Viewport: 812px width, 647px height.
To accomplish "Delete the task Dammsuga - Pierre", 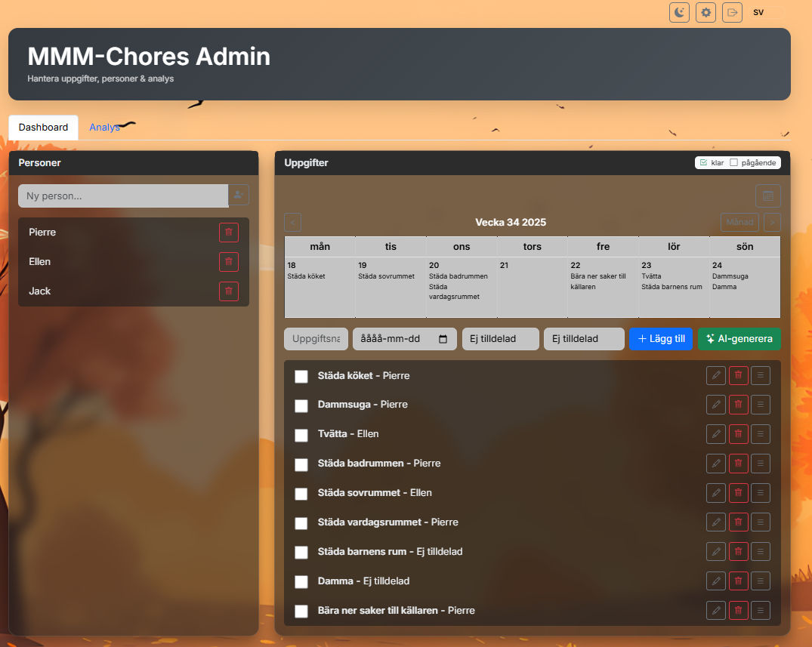I will [x=739, y=404].
